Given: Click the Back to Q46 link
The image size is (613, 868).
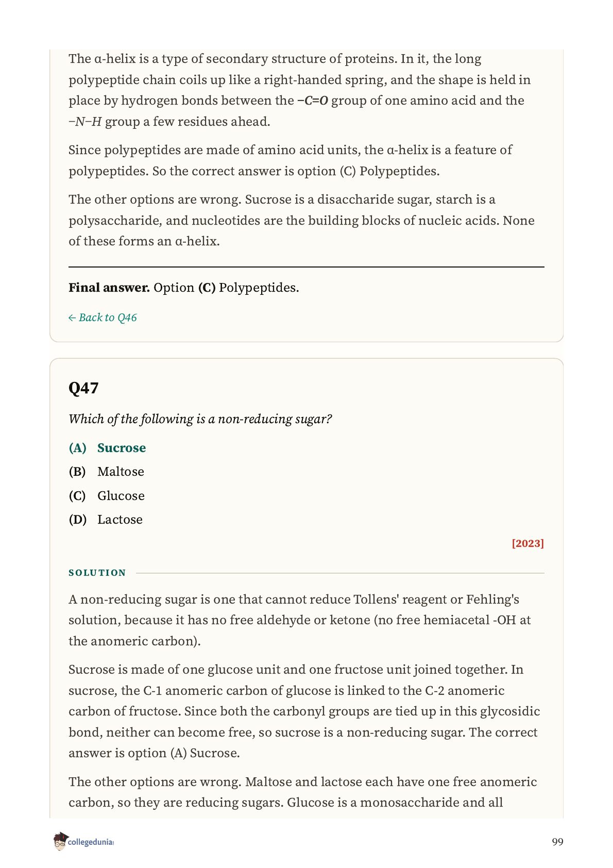Looking at the screenshot, I should coord(103,318).
